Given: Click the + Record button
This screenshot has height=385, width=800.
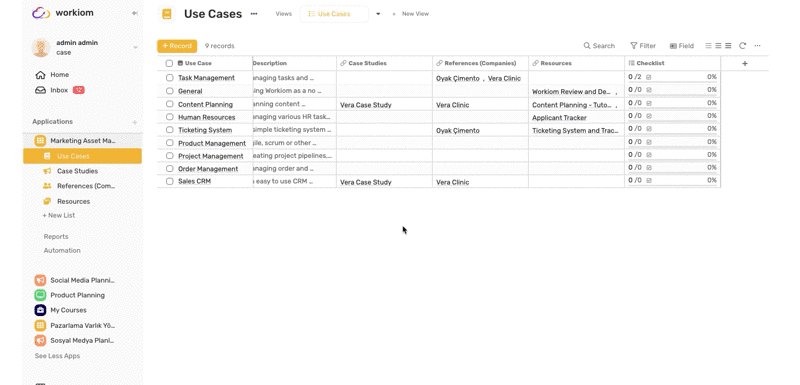Looking at the screenshot, I should (x=177, y=46).
